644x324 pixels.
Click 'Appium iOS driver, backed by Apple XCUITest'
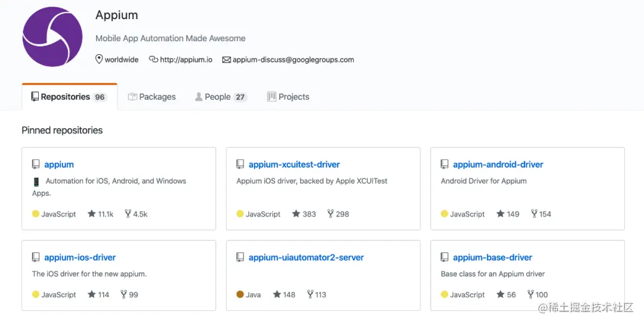312,181
